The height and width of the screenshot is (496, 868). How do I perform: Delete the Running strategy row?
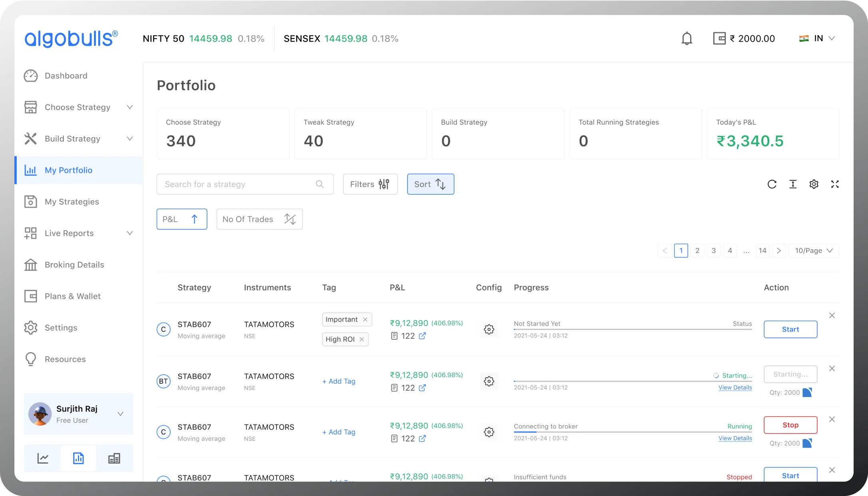point(832,419)
